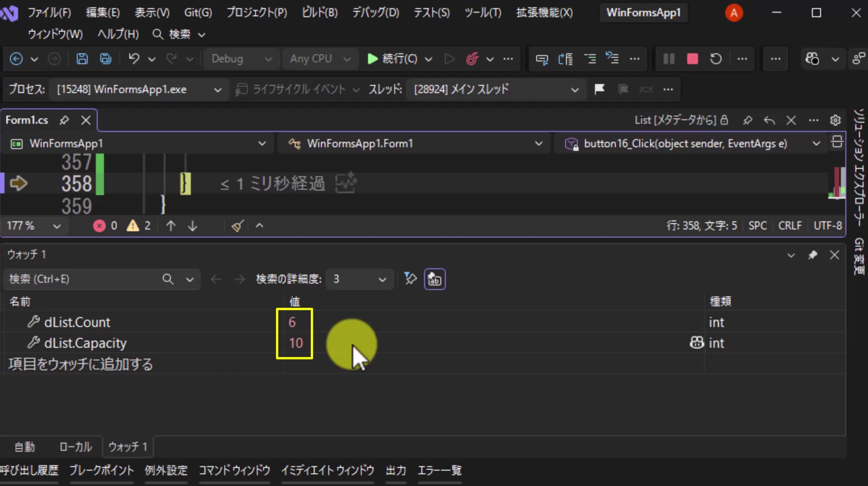Viewport: 868px width, 486px height.
Task: Close the Form1.cs tab
Action: [x=86, y=120]
